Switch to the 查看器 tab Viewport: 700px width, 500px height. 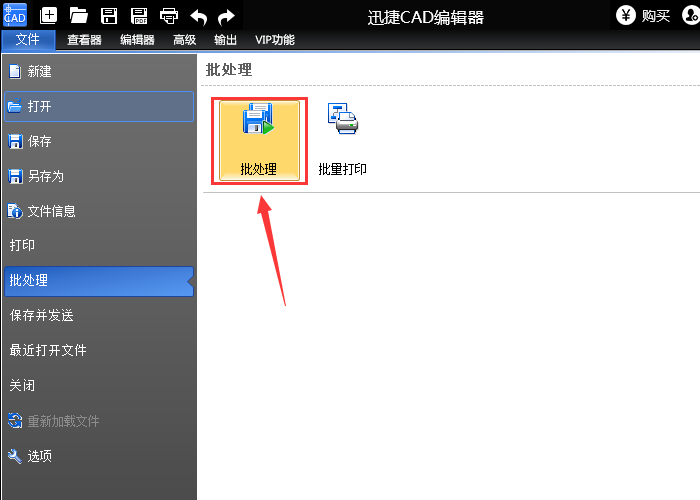point(84,40)
